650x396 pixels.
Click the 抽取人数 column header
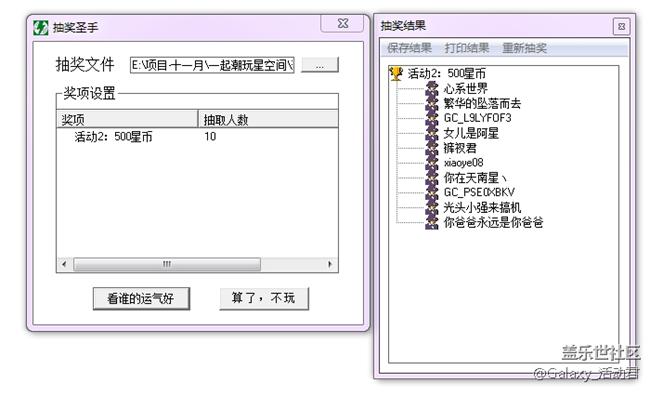click(x=268, y=119)
